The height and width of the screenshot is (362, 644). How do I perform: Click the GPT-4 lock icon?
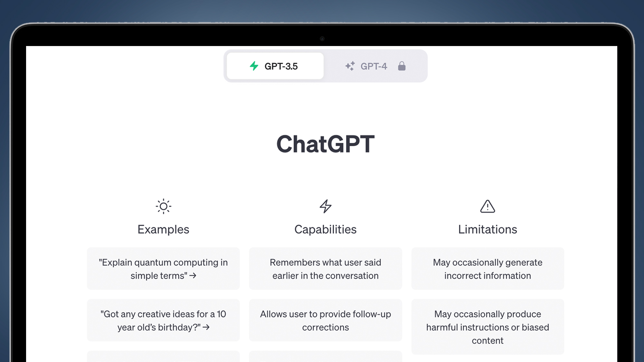402,66
